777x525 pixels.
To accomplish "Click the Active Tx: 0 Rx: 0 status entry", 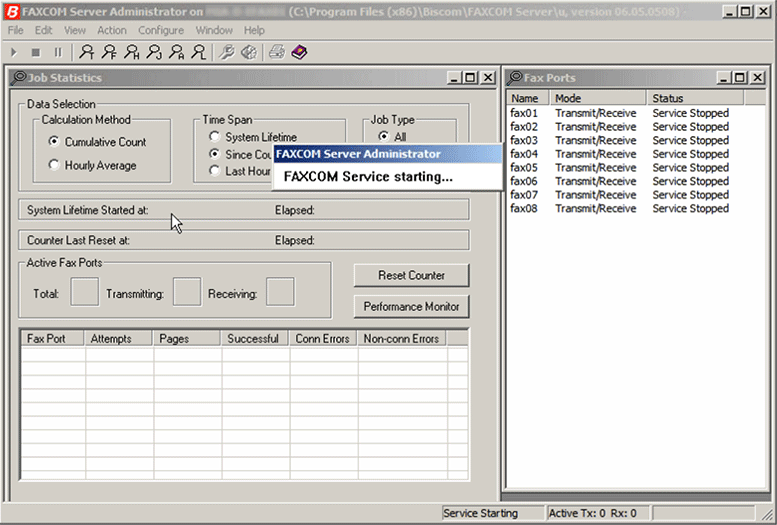I will point(598,513).
